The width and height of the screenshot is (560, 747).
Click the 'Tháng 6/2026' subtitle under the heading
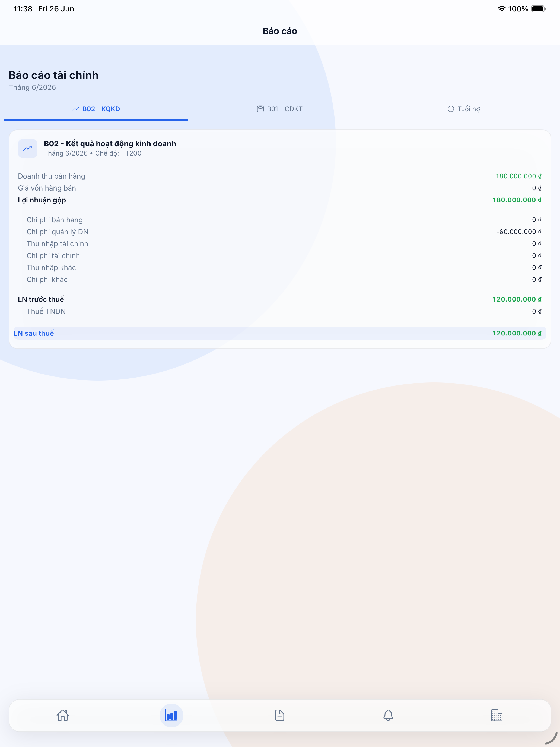[32, 87]
